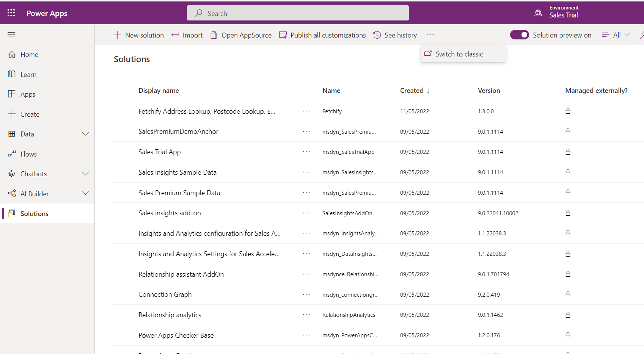The width and height of the screenshot is (644, 354).
Task: Open more options for Sales insights add-on
Action: [x=306, y=213]
